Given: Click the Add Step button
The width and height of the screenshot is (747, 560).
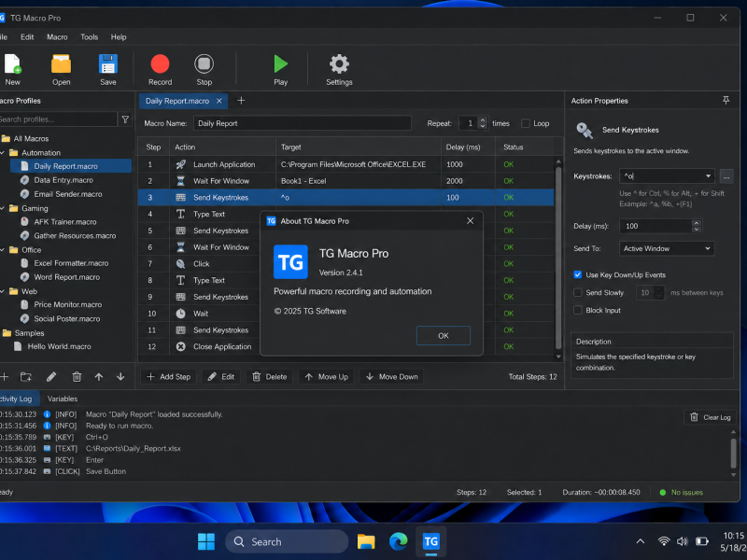Looking at the screenshot, I should pyautogui.click(x=169, y=377).
